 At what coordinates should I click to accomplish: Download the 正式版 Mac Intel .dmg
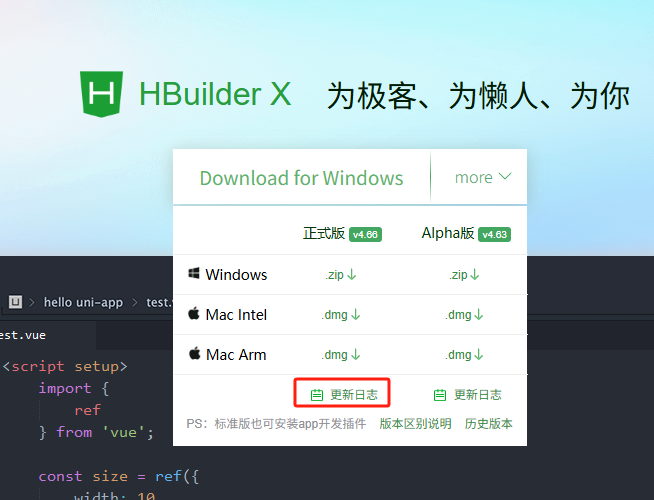[341, 314]
